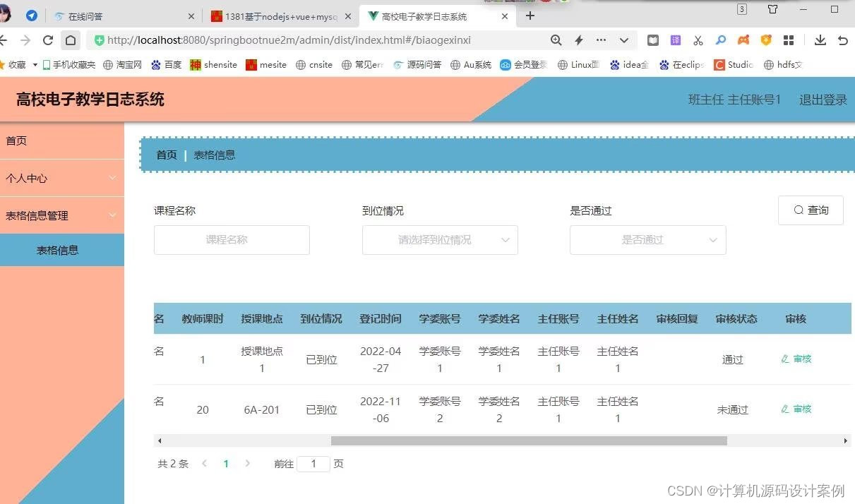Click the reader mode book icon
Screen dimensions: 855x504
point(653,40)
